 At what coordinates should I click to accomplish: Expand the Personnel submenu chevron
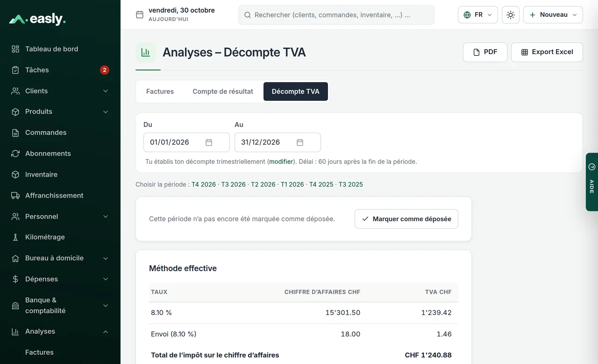[106, 217]
